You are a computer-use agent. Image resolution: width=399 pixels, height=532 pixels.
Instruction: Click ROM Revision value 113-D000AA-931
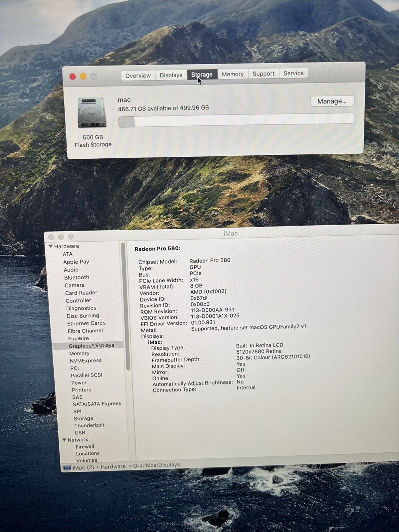(212, 310)
